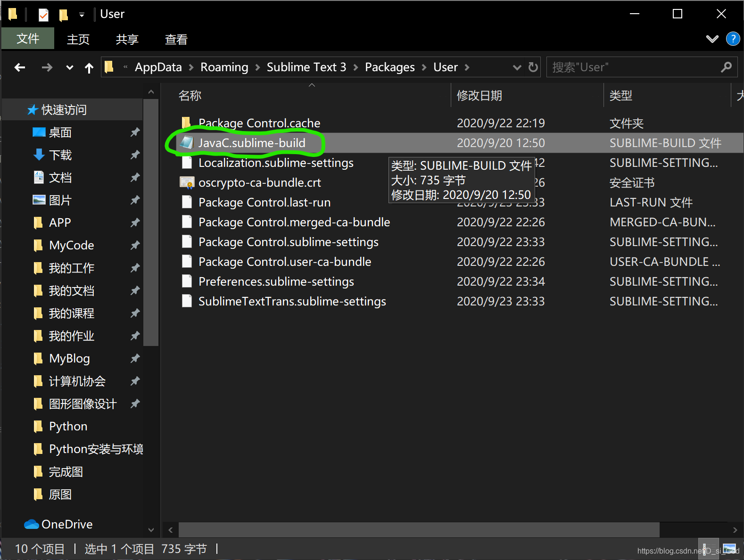Switch to the 查看 ribbon tab
The image size is (744, 560).
176,39
